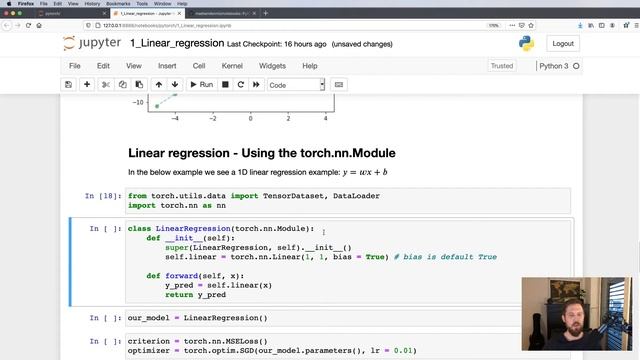
Task: Open a new browser tab
Action: 266,13
